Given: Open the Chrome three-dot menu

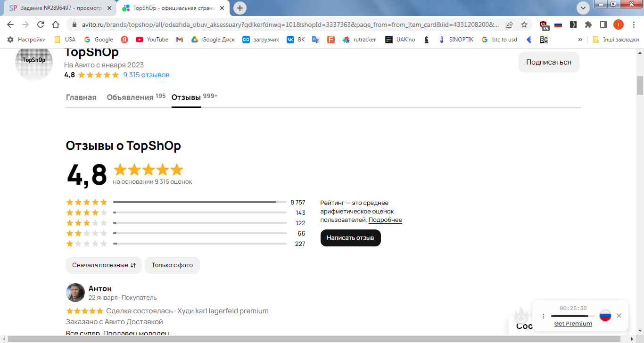Looking at the screenshot, I should pyautogui.click(x=633, y=24).
